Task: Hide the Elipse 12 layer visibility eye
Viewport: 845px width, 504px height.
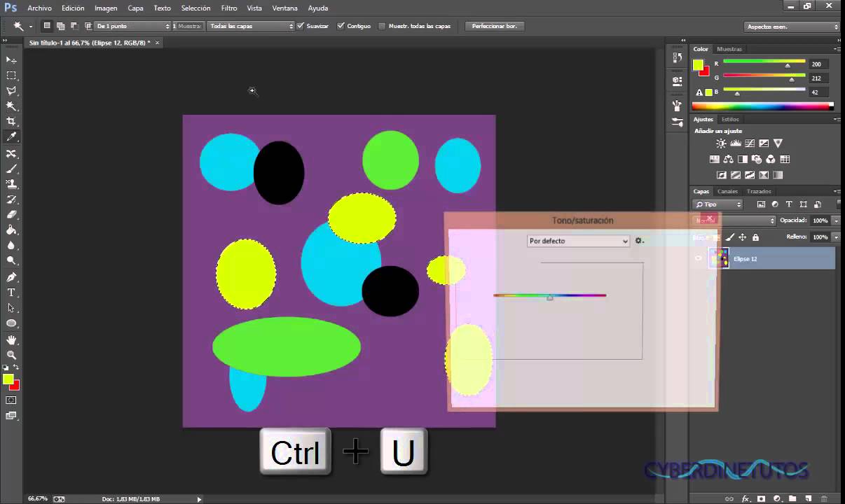Action: (x=698, y=259)
